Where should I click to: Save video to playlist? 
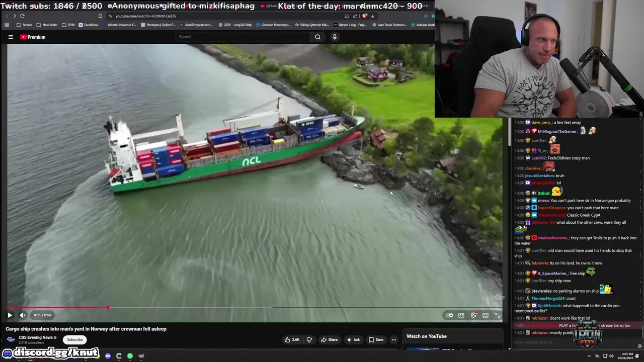376,340
